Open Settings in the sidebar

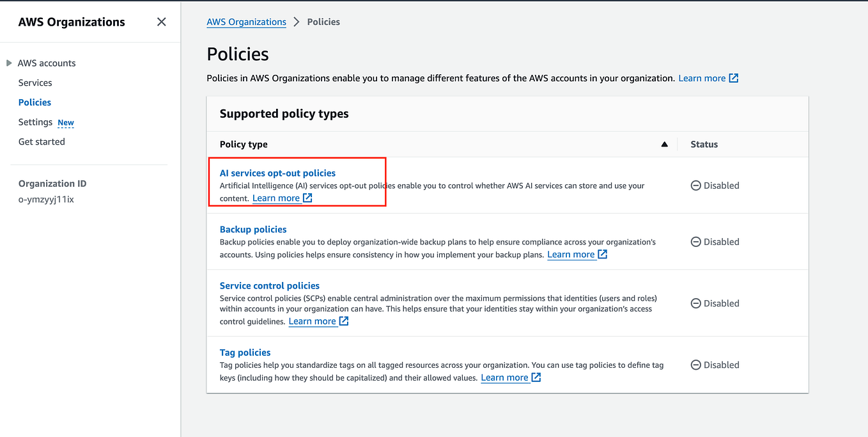point(35,122)
